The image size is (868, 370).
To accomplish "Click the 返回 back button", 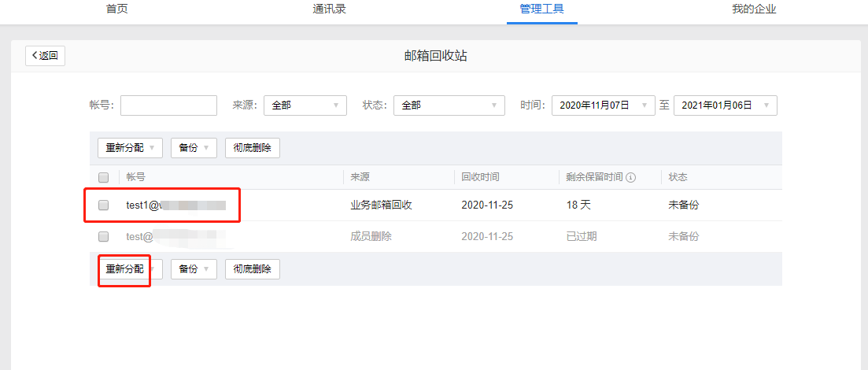I will pos(45,55).
